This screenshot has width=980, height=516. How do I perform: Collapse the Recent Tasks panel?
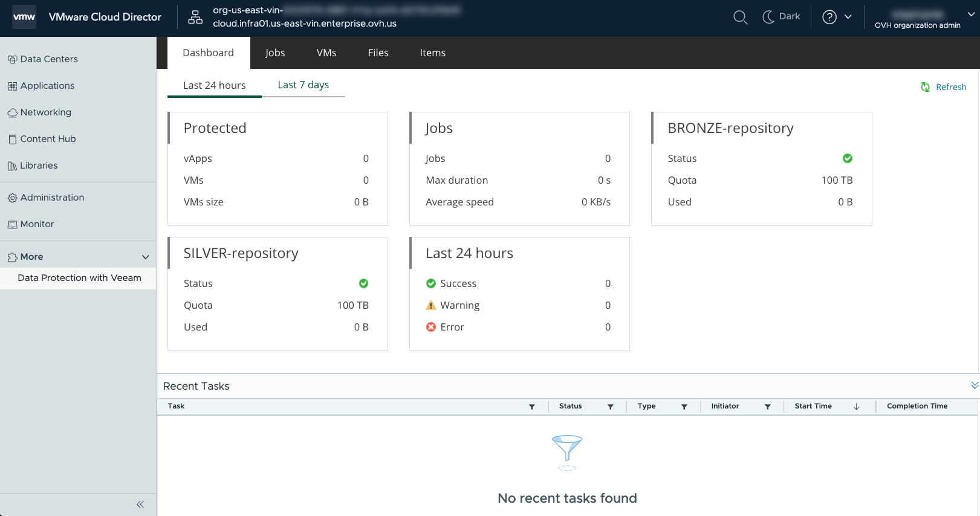pos(975,385)
